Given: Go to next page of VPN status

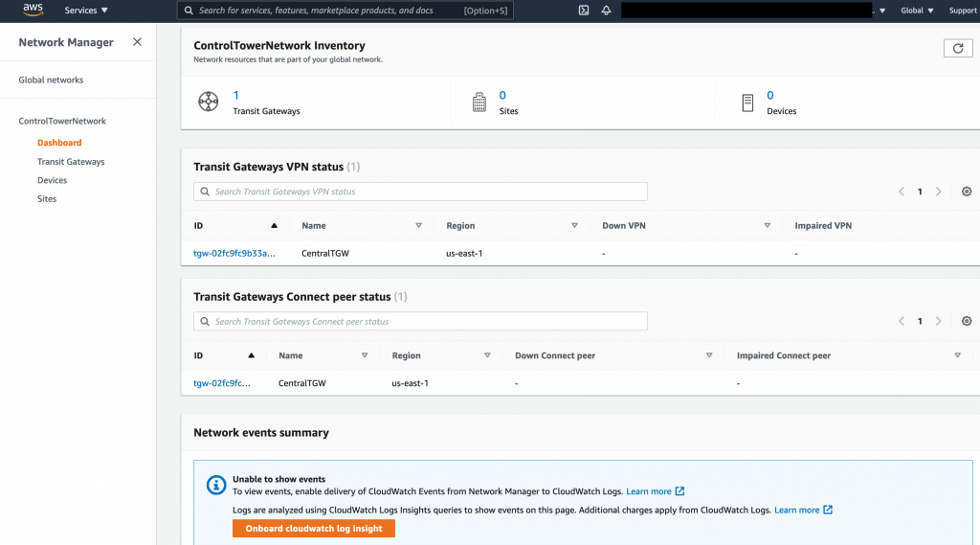Looking at the screenshot, I should coord(938,192).
